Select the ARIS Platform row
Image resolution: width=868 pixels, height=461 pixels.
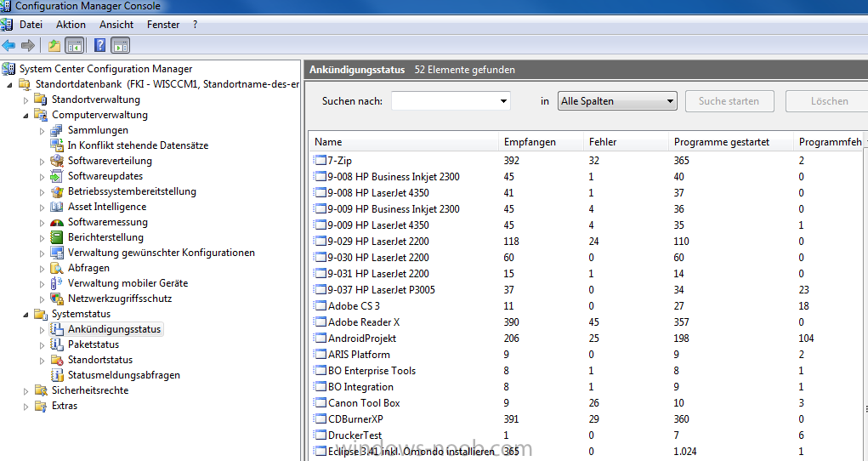pyautogui.click(x=588, y=355)
